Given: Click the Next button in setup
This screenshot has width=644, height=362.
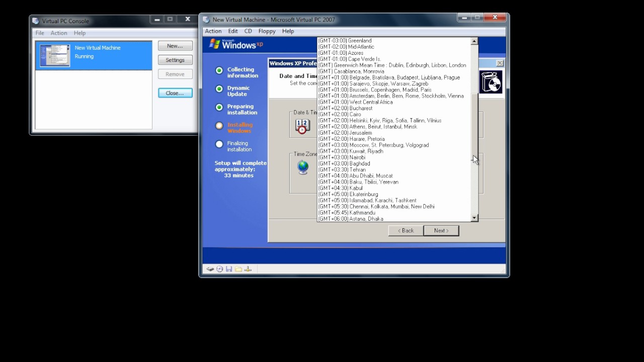Looking at the screenshot, I should (x=441, y=231).
